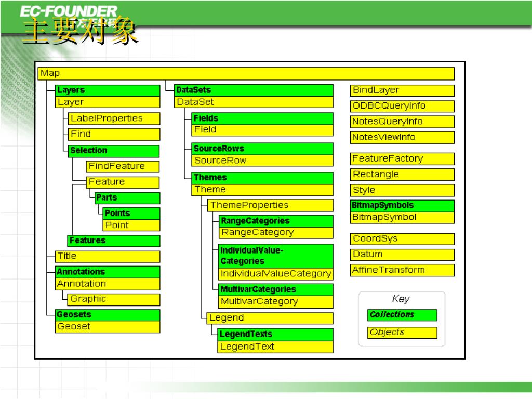Select the DataSet object box
This screenshot has height=399, width=532.
click(x=254, y=102)
